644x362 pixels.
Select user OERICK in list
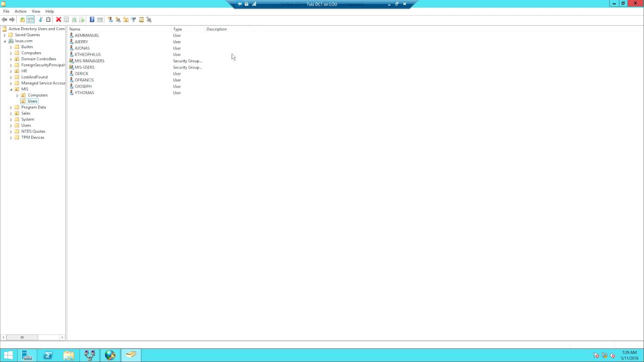[x=82, y=73]
